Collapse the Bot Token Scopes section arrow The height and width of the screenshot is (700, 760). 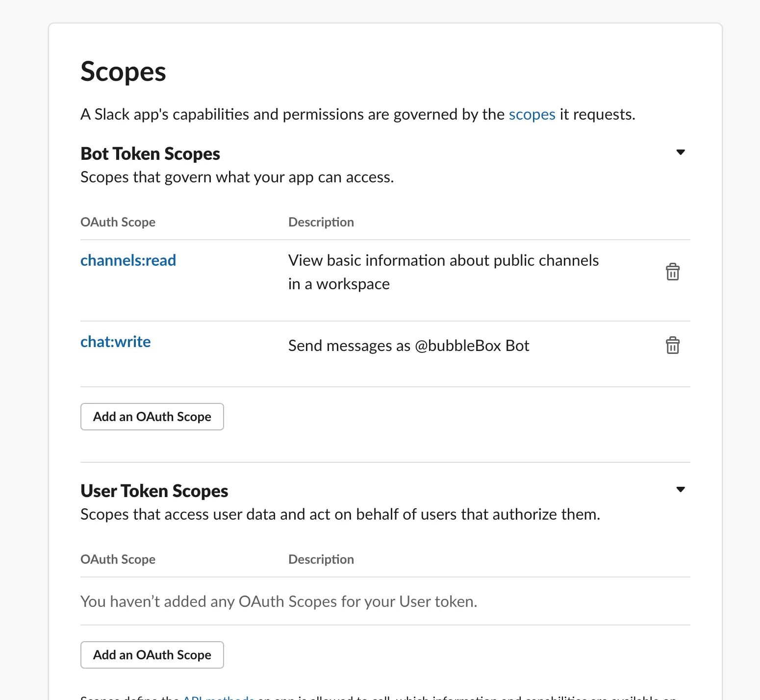[x=680, y=152]
